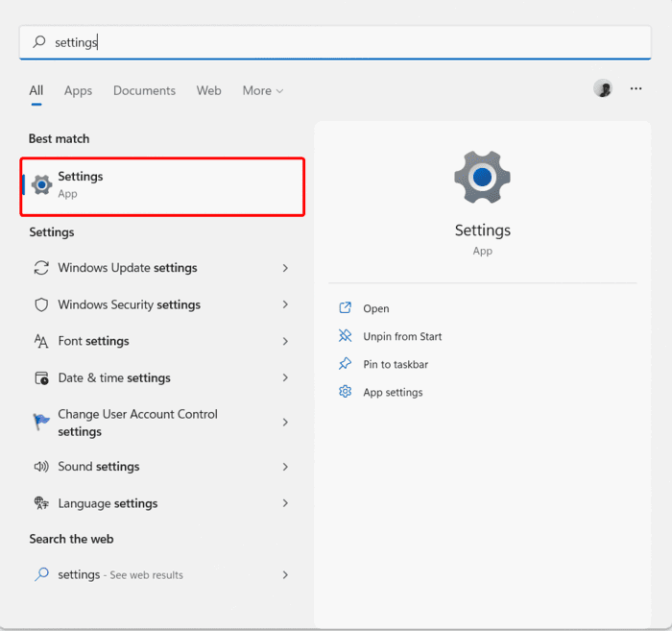
Task: Expand Windows Update settings chevron
Action: 285,268
